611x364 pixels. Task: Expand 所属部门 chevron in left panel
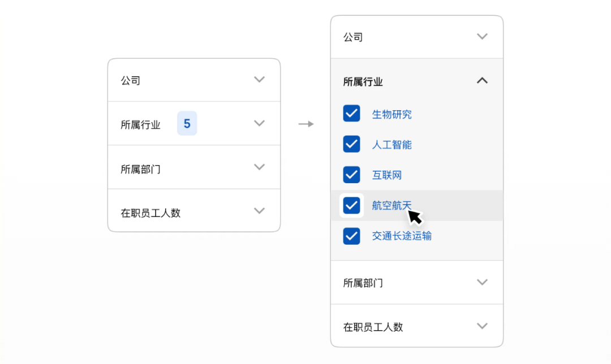[259, 167]
